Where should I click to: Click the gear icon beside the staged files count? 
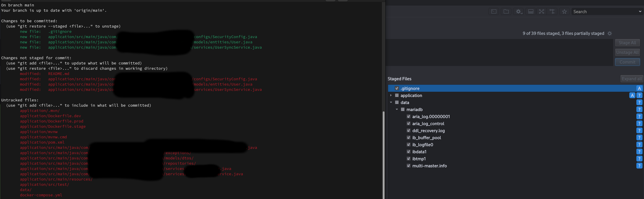(610, 33)
